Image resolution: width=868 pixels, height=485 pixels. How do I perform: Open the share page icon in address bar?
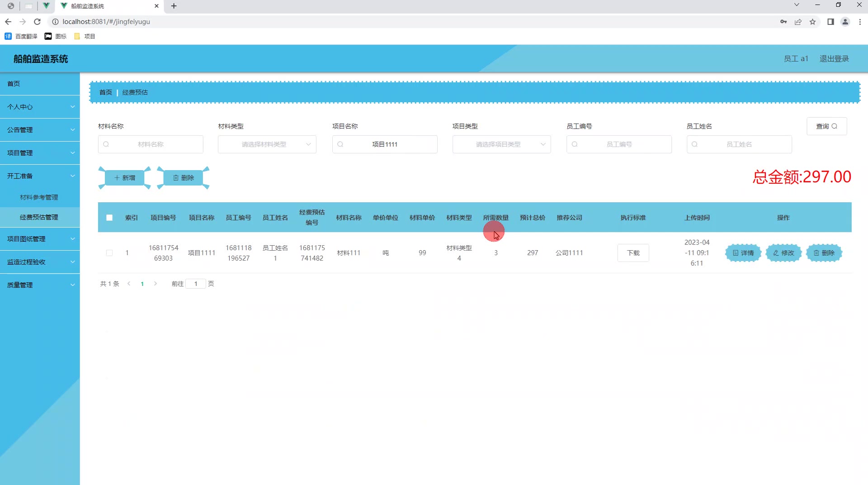pyautogui.click(x=798, y=22)
